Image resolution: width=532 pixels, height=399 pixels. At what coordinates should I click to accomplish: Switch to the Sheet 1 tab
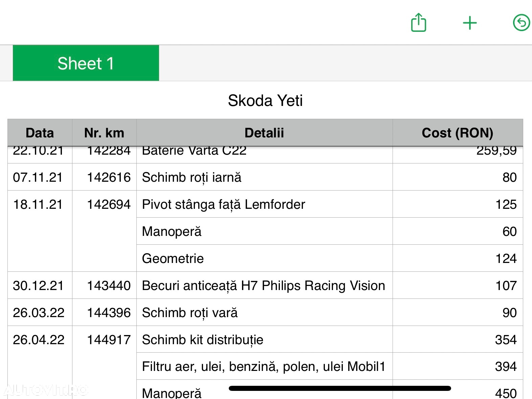[86, 63]
